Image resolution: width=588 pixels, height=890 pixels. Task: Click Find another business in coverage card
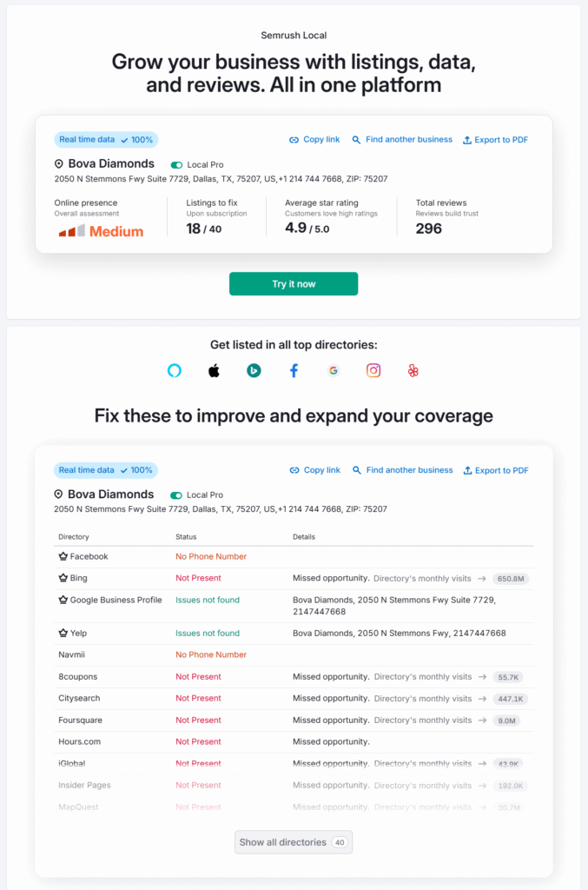pyautogui.click(x=403, y=470)
